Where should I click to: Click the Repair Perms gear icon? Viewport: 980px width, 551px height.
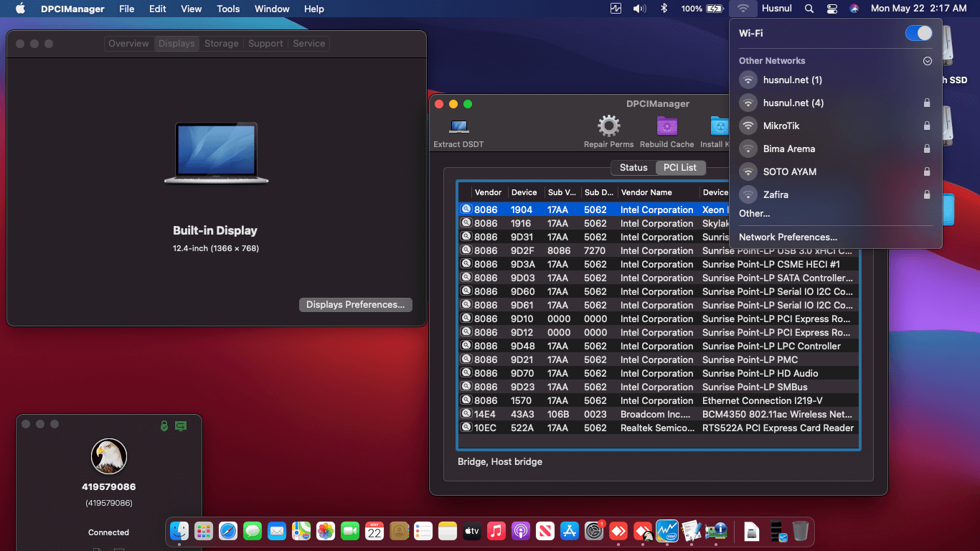coord(608,127)
